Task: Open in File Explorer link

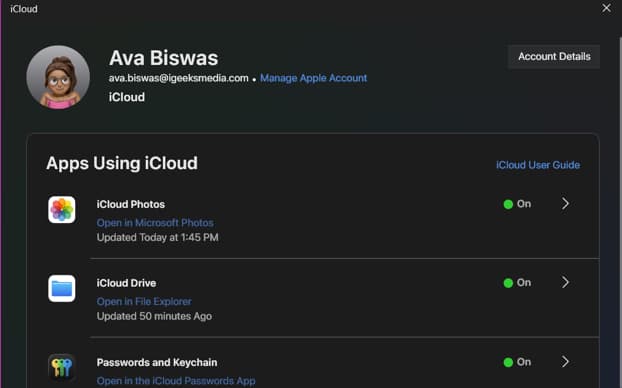Action: click(144, 302)
